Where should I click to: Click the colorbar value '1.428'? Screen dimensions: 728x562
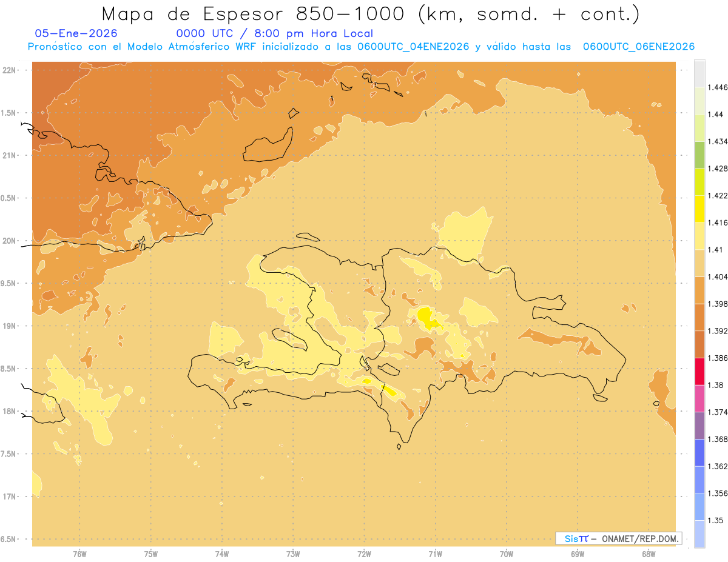coord(718,169)
